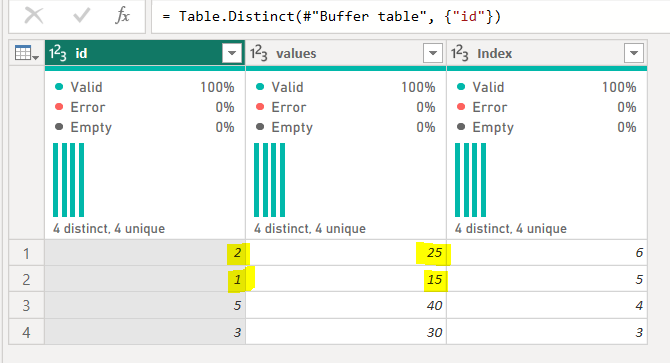The height and width of the screenshot is (363, 670).
Task: Click the Index column Empty 0% label
Action: (x=546, y=127)
